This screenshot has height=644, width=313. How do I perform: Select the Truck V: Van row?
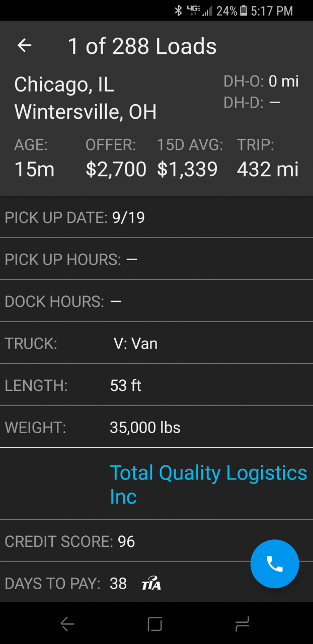pos(156,344)
